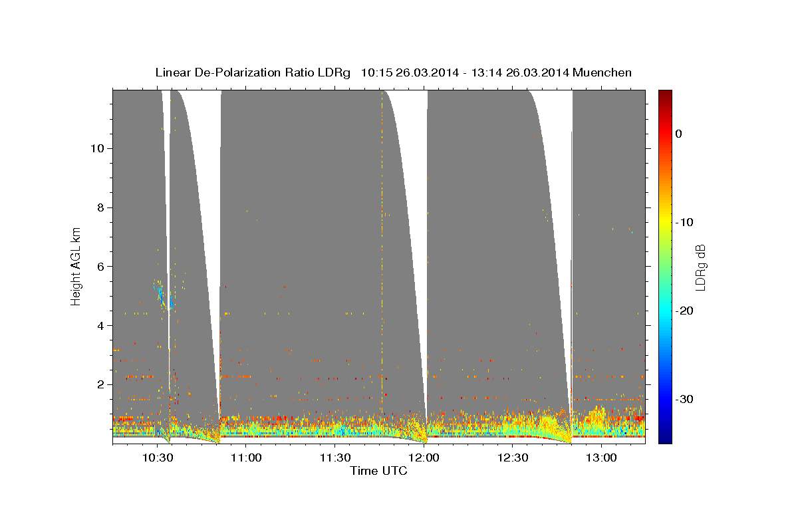Click the 11:30 time tick label
This screenshot has width=798, height=532.
(x=335, y=458)
